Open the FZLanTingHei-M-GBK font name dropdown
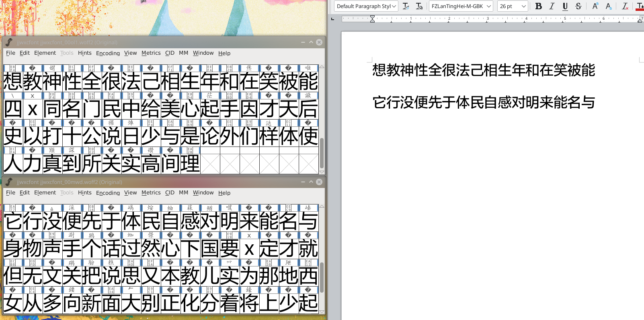This screenshot has width=644, height=320. coord(489,6)
